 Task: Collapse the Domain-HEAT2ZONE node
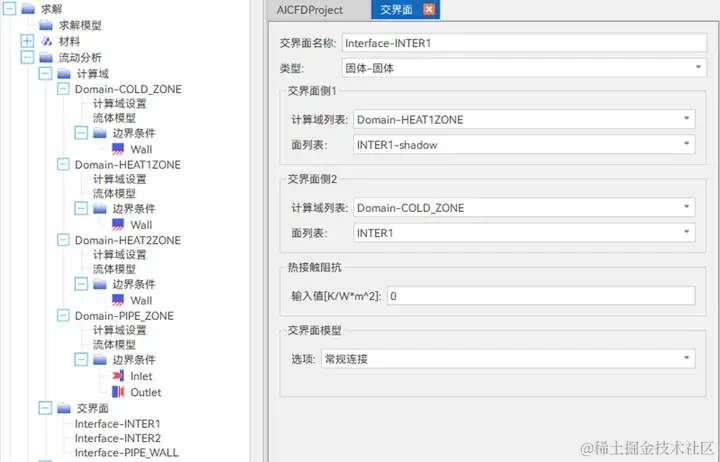pos(63,240)
